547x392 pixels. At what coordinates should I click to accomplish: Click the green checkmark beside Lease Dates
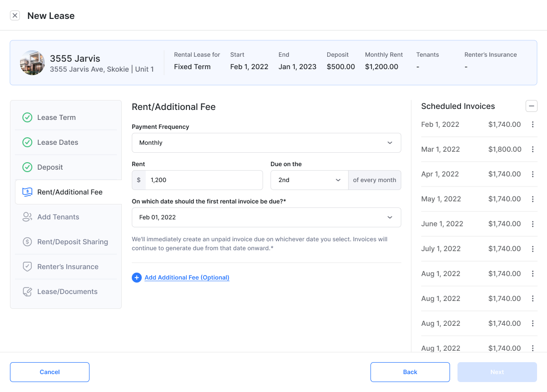(x=27, y=142)
